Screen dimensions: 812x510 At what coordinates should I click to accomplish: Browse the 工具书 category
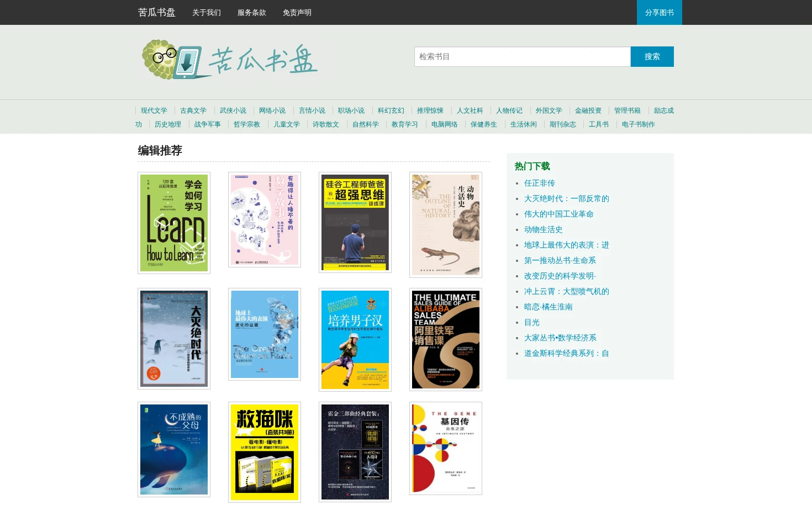click(599, 124)
